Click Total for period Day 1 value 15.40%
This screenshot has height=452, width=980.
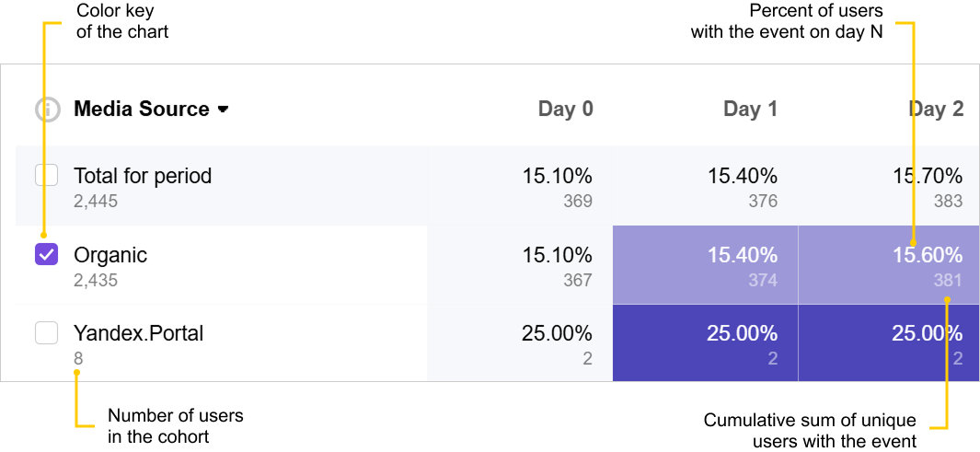pos(742,176)
